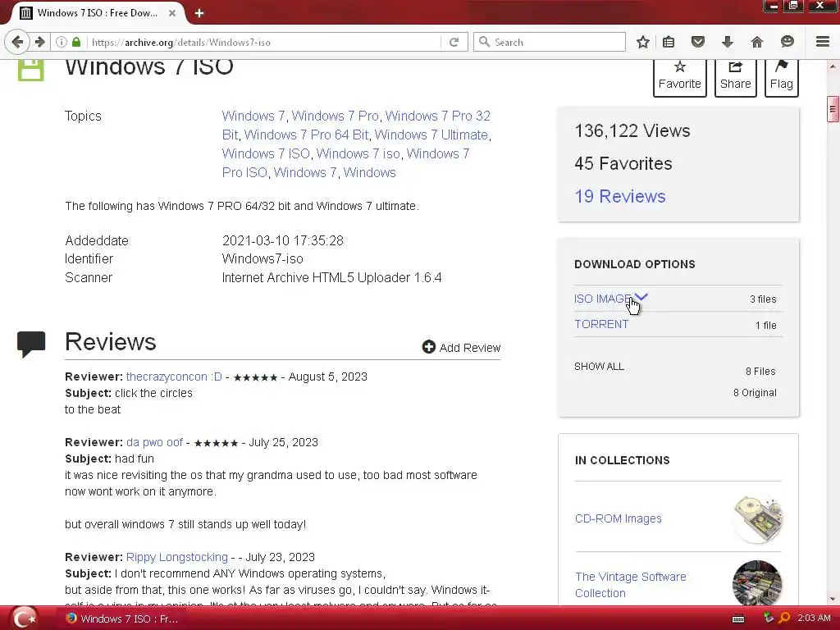840x630 pixels.
Task: Open the Windows 7 Ultimate topic link
Action: (431, 135)
